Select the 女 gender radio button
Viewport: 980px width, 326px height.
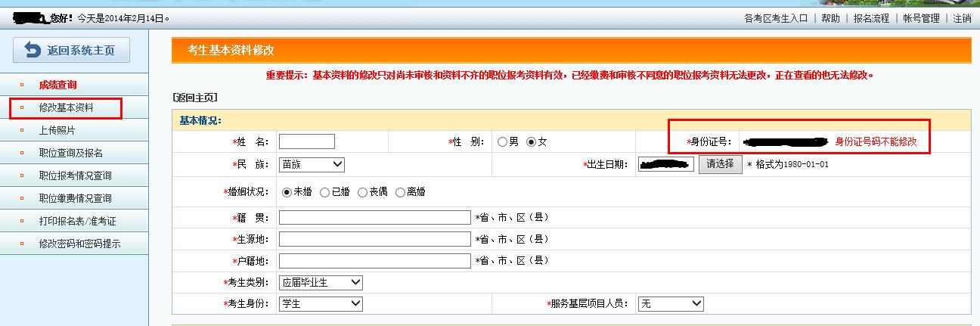pyautogui.click(x=531, y=141)
